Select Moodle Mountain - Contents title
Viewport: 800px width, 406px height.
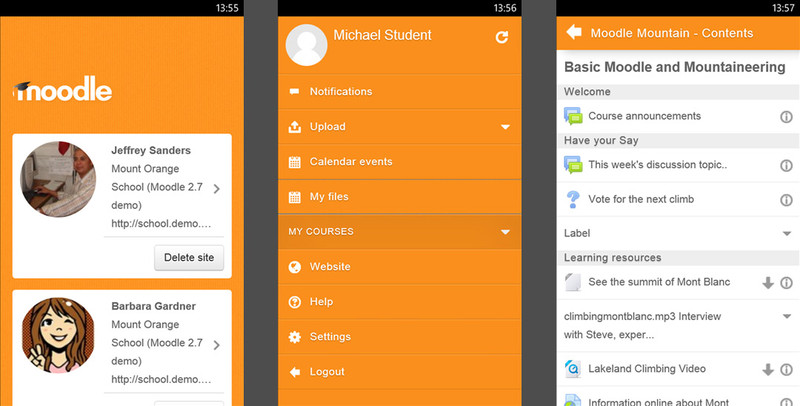(671, 33)
